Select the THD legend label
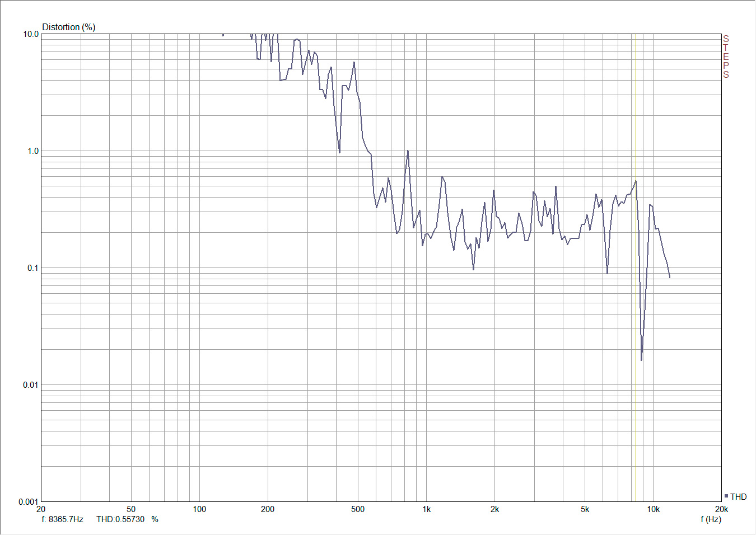756x535 pixels. tap(738, 496)
